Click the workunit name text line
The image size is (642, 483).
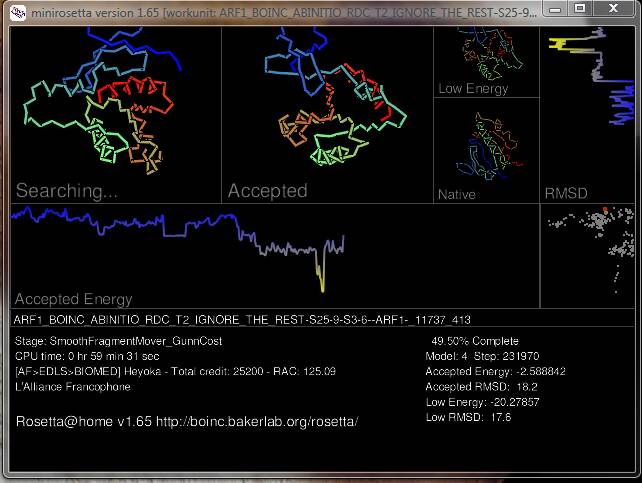pos(242,320)
